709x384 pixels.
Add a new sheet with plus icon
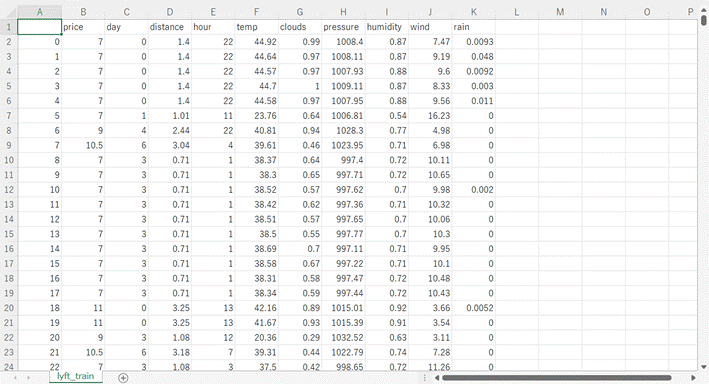click(123, 378)
